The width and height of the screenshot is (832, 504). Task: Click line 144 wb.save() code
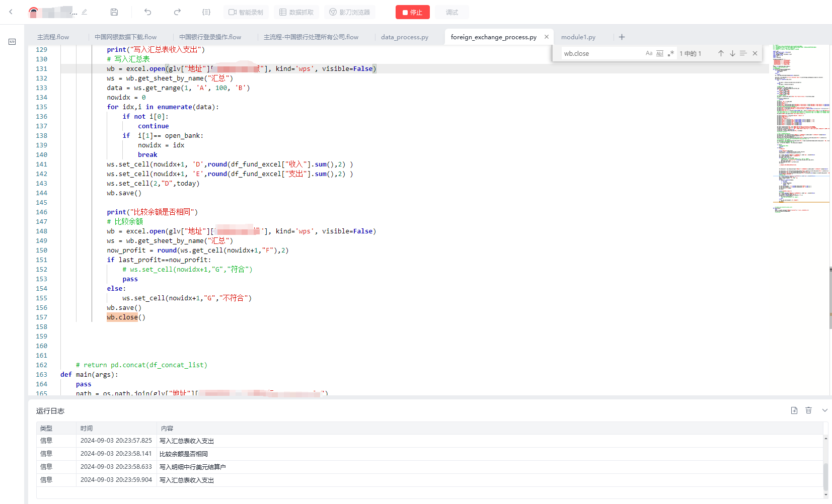point(124,193)
